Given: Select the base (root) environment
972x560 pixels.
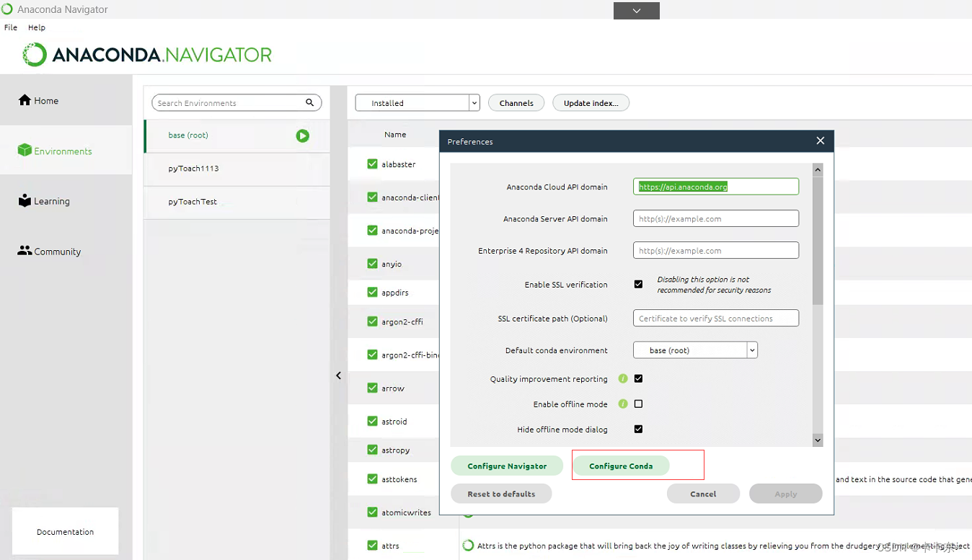Looking at the screenshot, I should (237, 135).
